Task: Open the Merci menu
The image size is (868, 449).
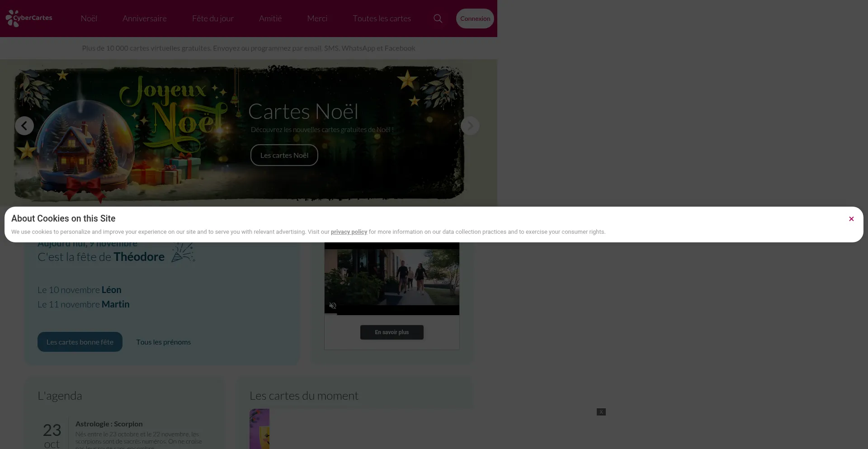Action: pos(317,19)
